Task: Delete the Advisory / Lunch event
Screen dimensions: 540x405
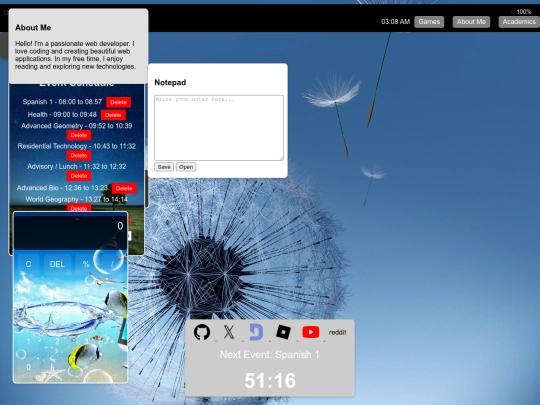Action: [79, 176]
